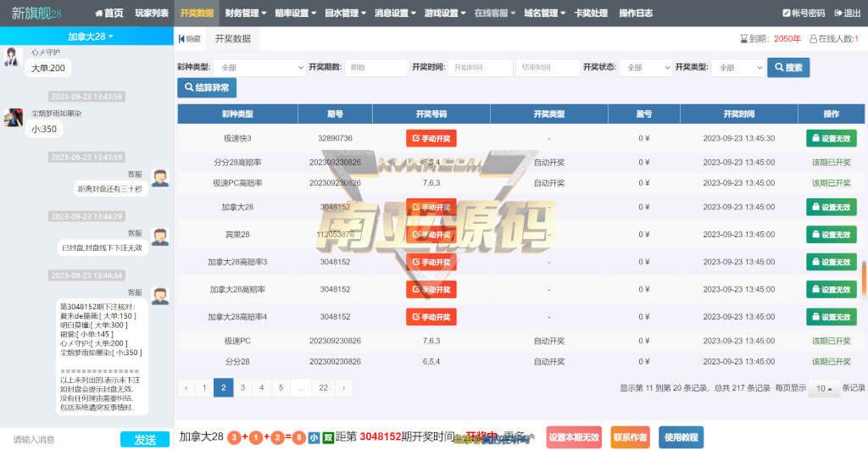This screenshot has height=450, width=868.
Task: Open the 玩家列表 menu item
Action: pyautogui.click(x=152, y=14)
